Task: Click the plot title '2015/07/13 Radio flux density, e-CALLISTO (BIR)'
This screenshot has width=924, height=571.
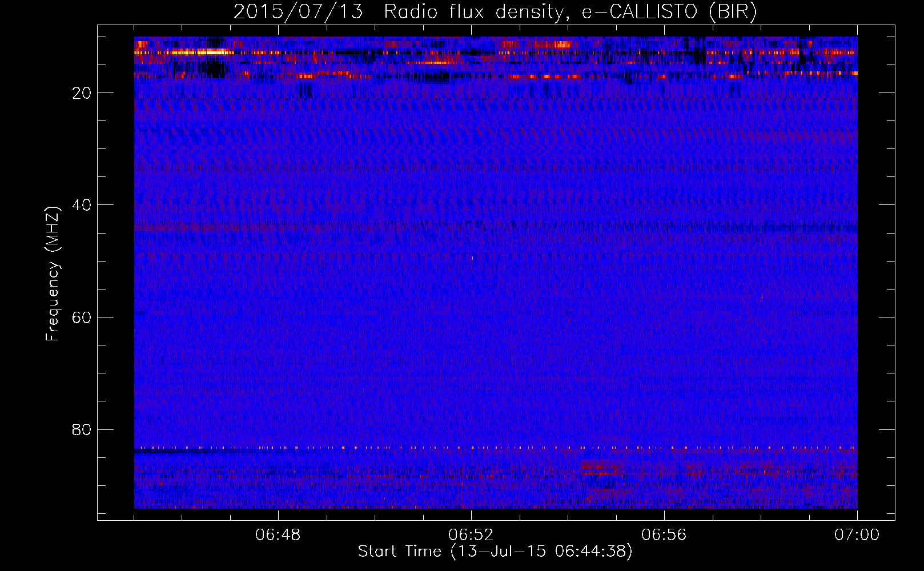Action: click(495, 11)
